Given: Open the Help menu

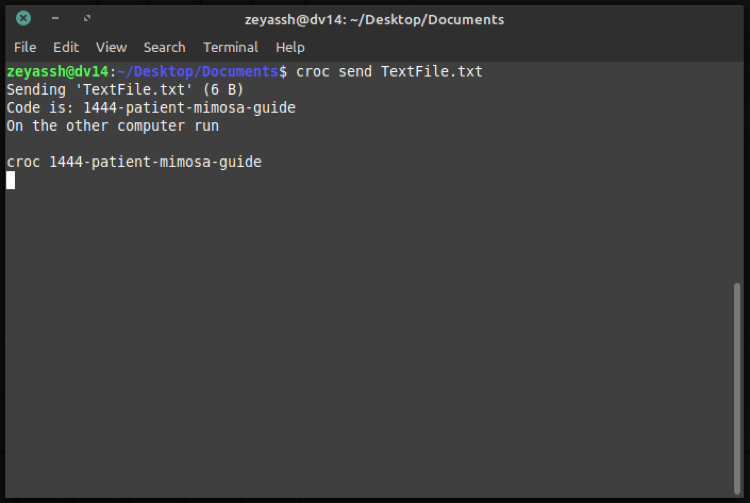Looking at the screenshot, I should [290, 47].
